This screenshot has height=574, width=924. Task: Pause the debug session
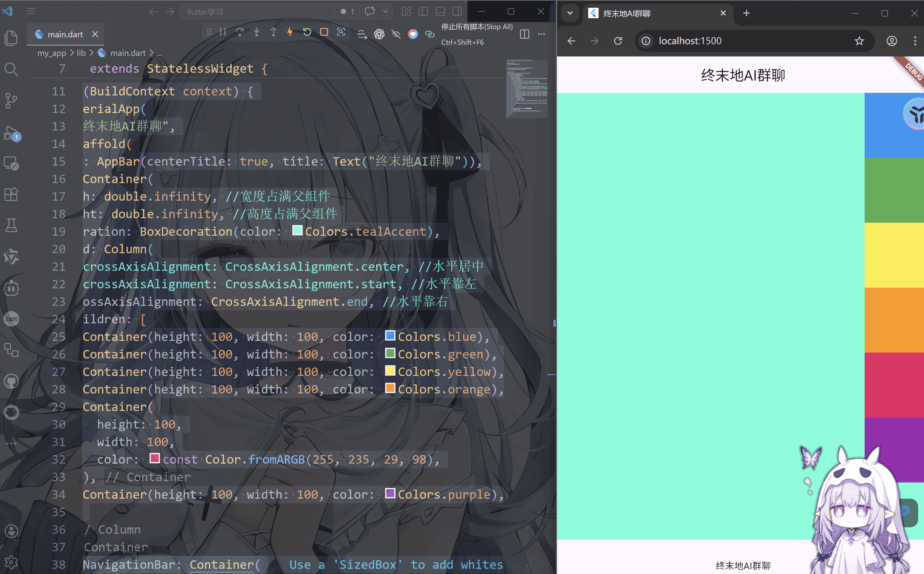[223, 32]
